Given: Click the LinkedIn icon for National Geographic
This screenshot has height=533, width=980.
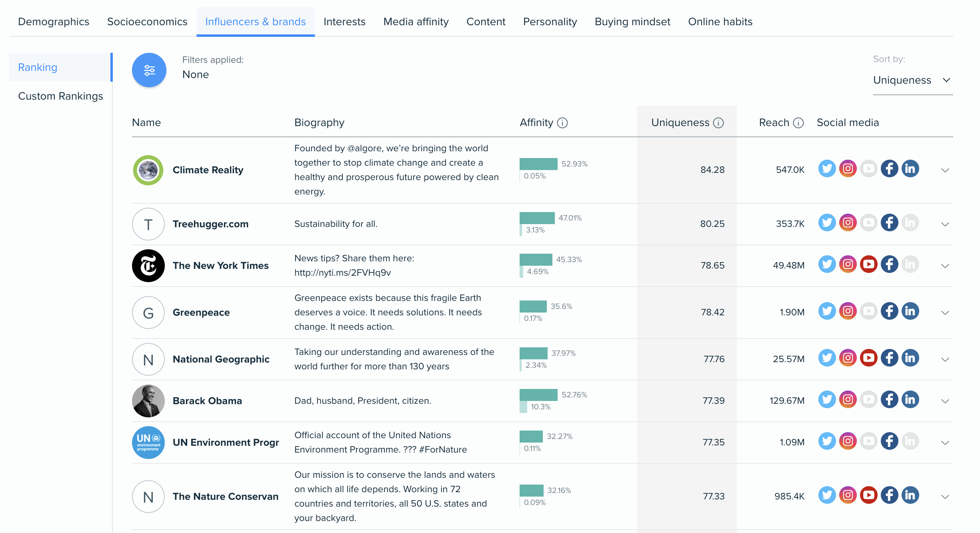Looking at the screenshot, I should (x=910, y=359).
